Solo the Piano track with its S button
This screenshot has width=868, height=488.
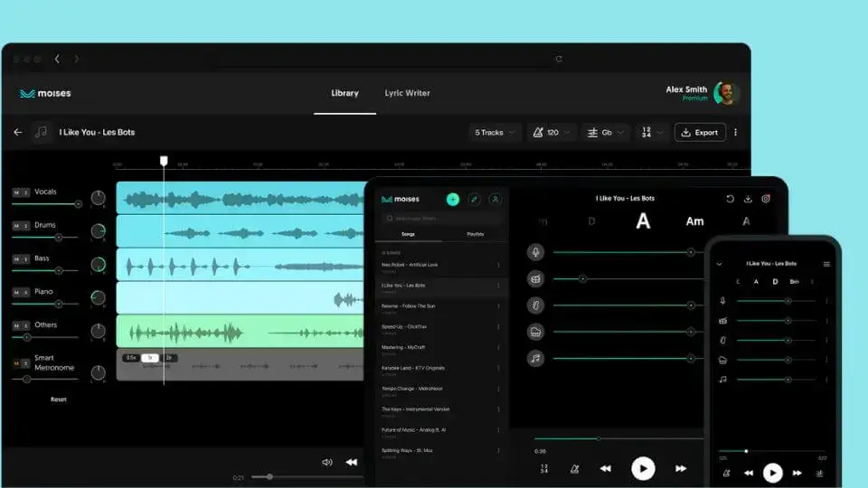pos(25,292)
